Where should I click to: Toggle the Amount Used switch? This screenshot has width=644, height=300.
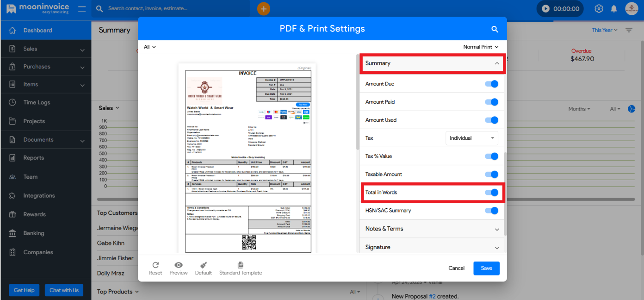click(x=491, y=120)
